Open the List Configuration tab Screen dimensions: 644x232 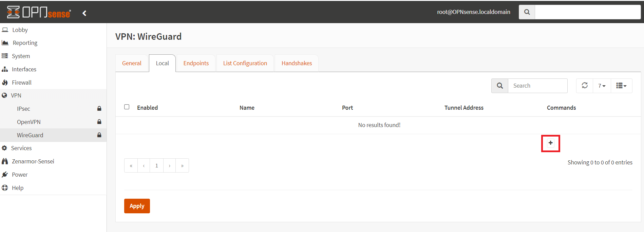245,63
